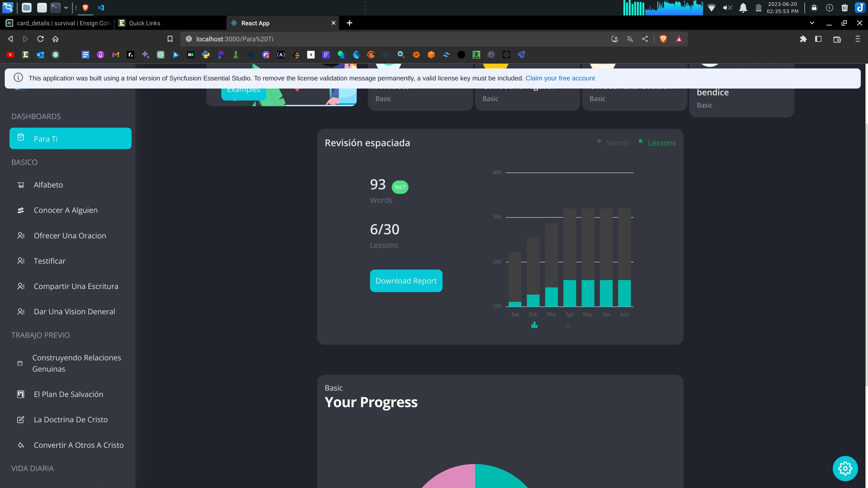Image resolution: width=868 pixels, height=488 pixels.
Task: Click Claim your free account link
Action: tap(560, 78)
